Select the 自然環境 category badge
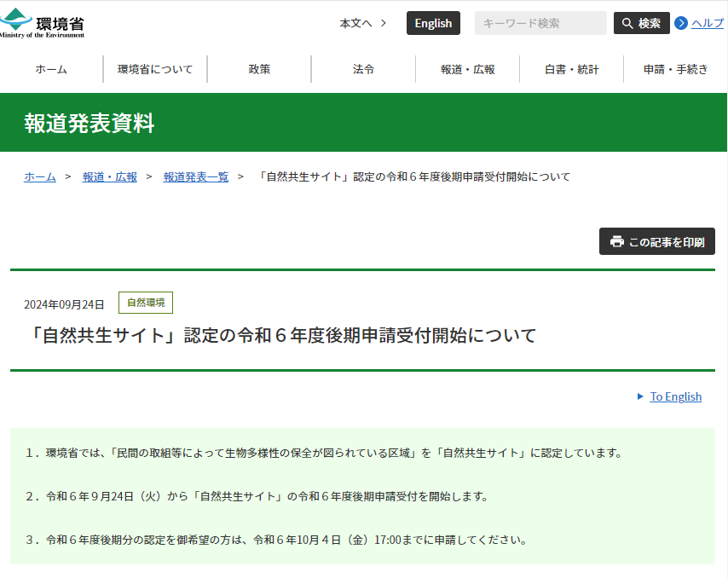 145,303
